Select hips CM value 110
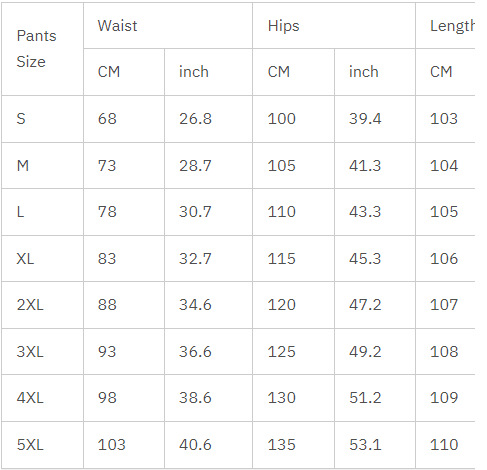Viewport: 487px width, 470px height. 282,212
